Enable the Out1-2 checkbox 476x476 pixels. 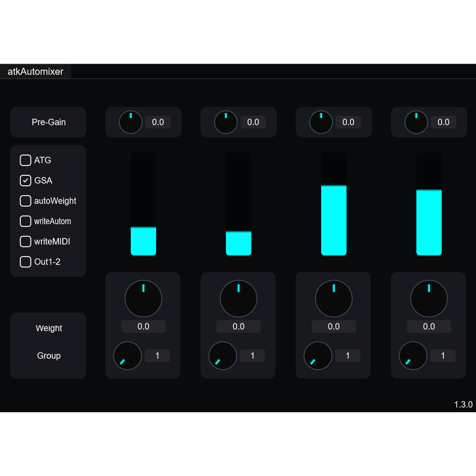pyautogui.click(x=25, y=262)
